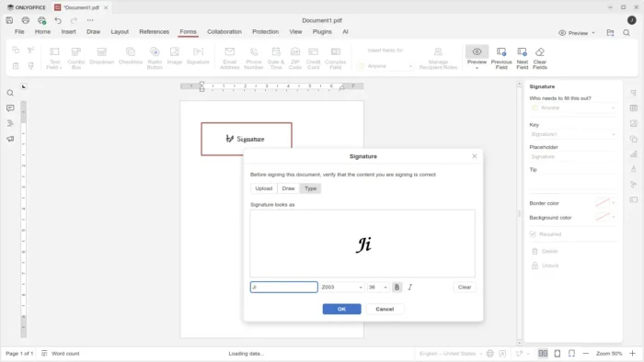This screenshot has width=644, height=362.
Task: Click the search icon at top right
Action: pyautogui.click(x=627, y=33)
